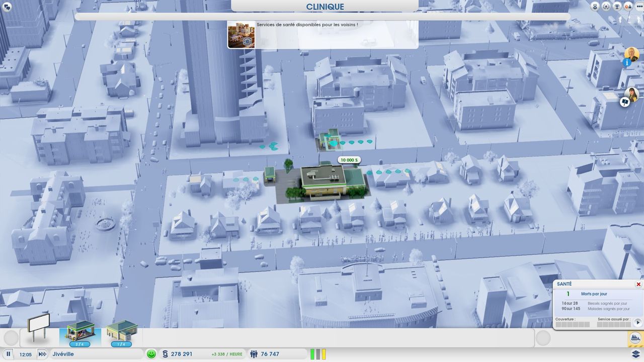This screenshot has height=362, width=644.
Task: Open the chat icon in top-left corner
Action: click(x=7, y=7)
